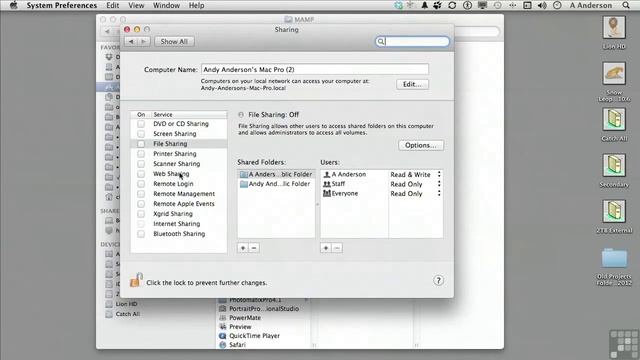Enable Screen Sharing checkbox
This screenshot has width=640, height=360.
pyautogui.click(x=141, y=134)
